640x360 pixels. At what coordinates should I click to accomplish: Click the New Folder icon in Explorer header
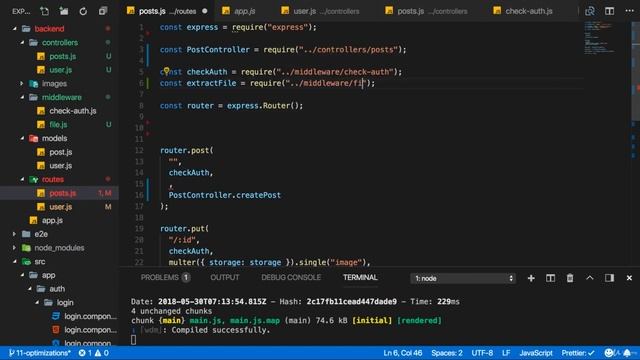(64, 11)
